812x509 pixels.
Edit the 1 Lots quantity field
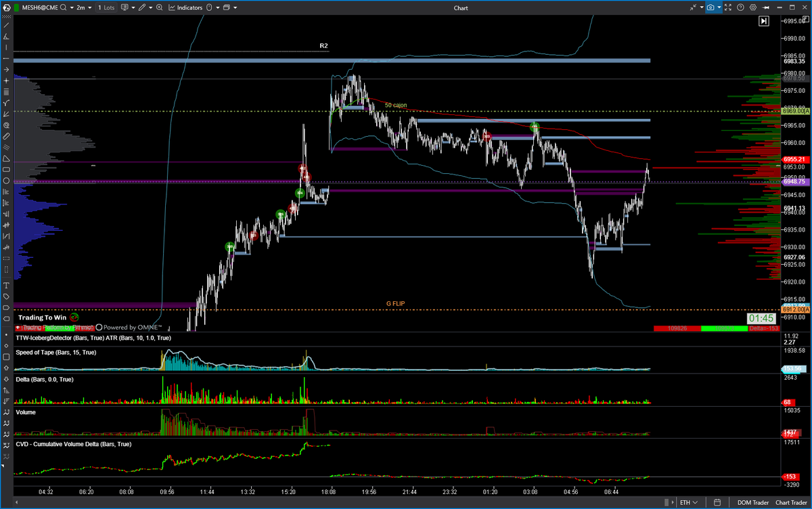coord(106,7)
